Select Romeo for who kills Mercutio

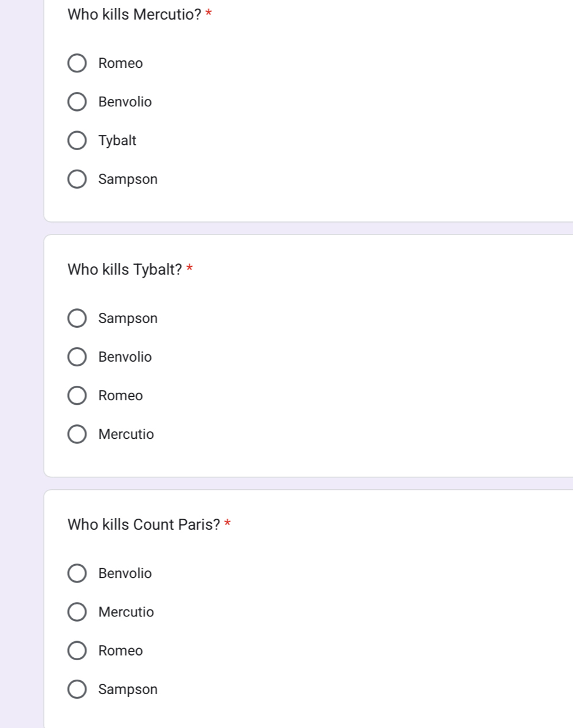77,63
